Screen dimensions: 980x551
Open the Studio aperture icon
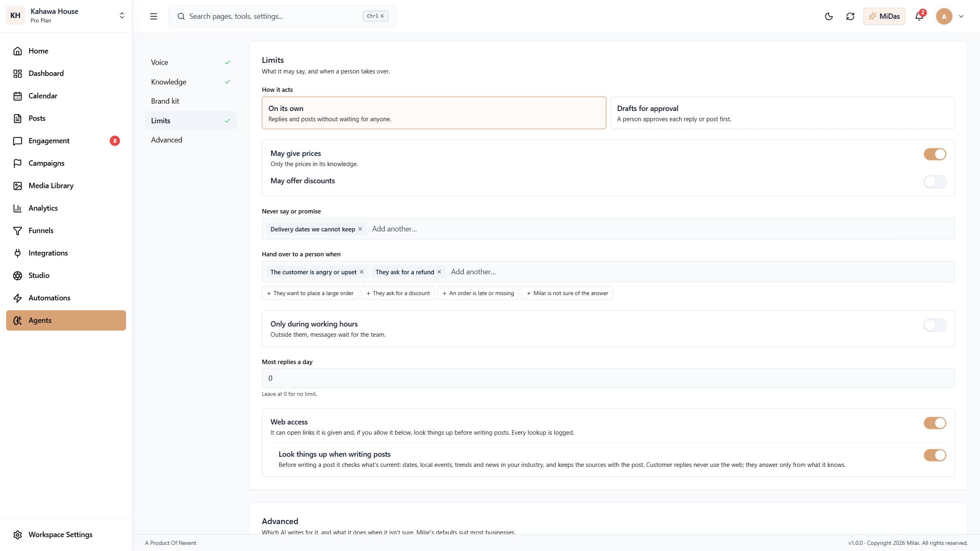pyautogui.click(x=17, y=275)
